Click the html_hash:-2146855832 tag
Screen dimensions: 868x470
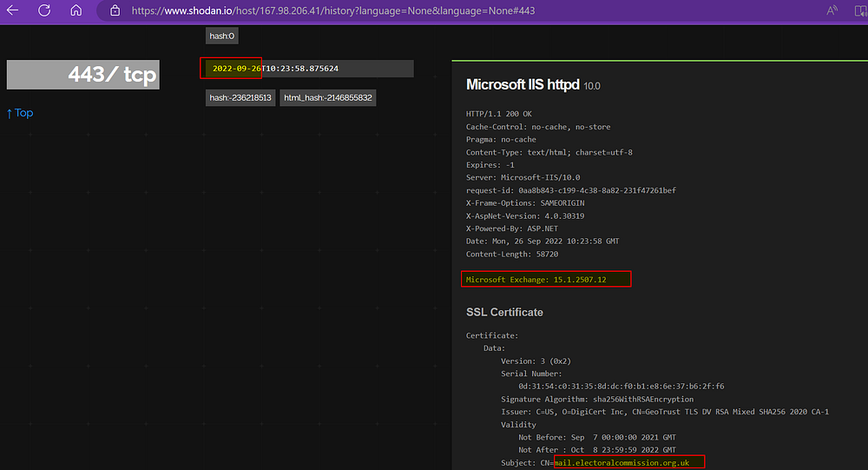(328, 97)
